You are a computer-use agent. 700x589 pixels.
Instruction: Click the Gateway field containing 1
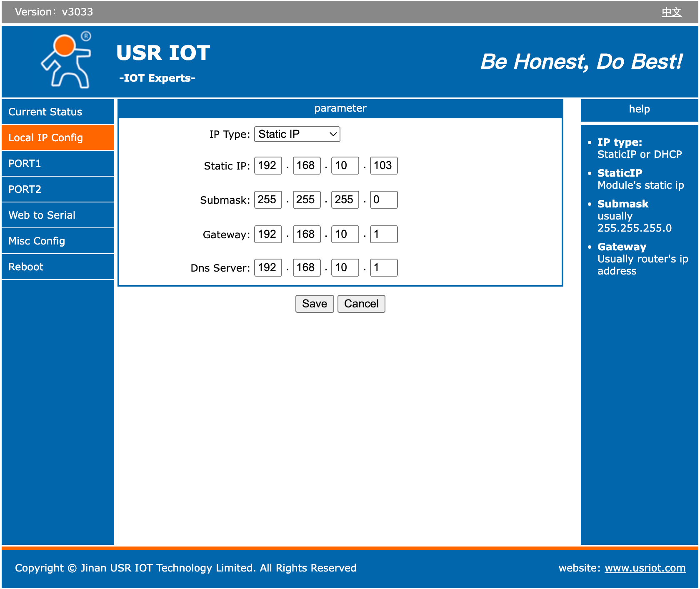click(383, 234)
